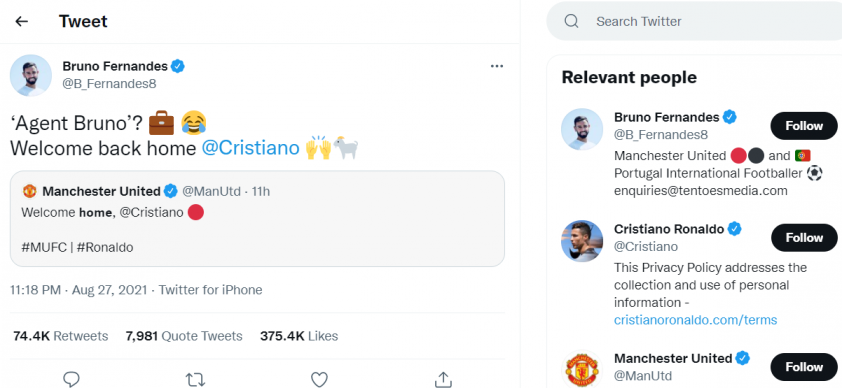This screenshot has height=388, width=842.
Task: Open the @Cristiano mention in the tweet
Action: click(x=250, y=148)
